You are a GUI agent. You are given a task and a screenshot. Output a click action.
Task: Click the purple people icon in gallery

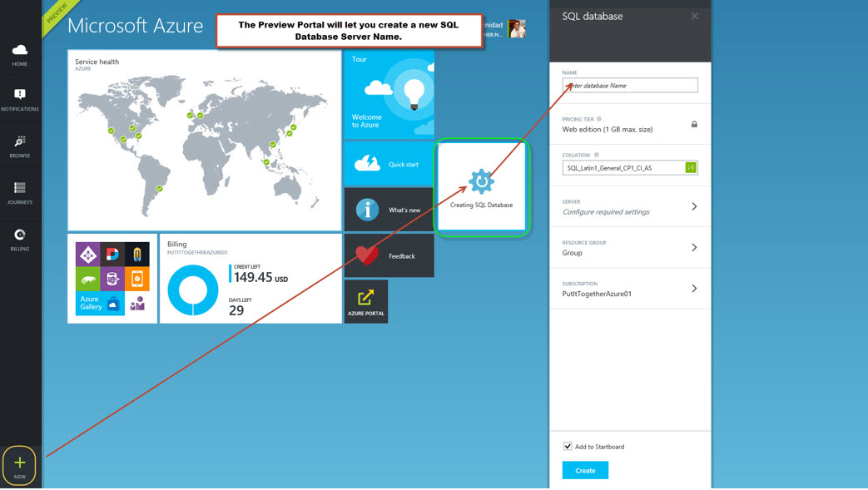(137, 303)
